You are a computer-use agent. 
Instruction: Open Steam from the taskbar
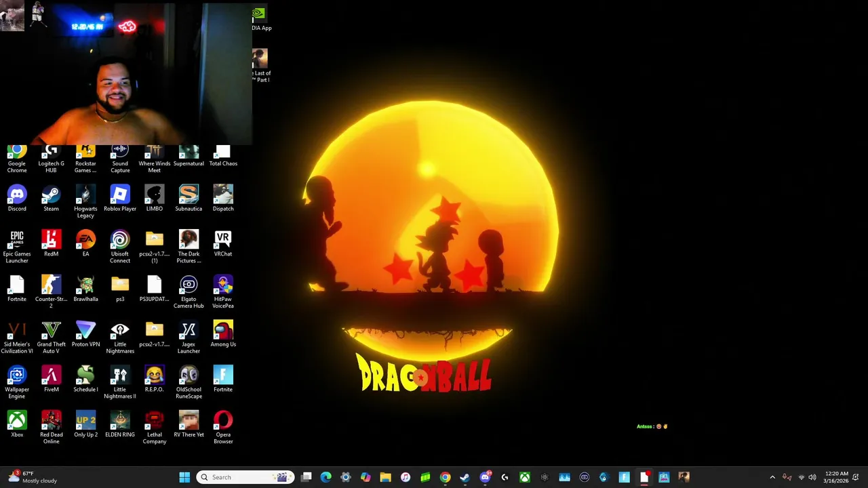point(465,477)
